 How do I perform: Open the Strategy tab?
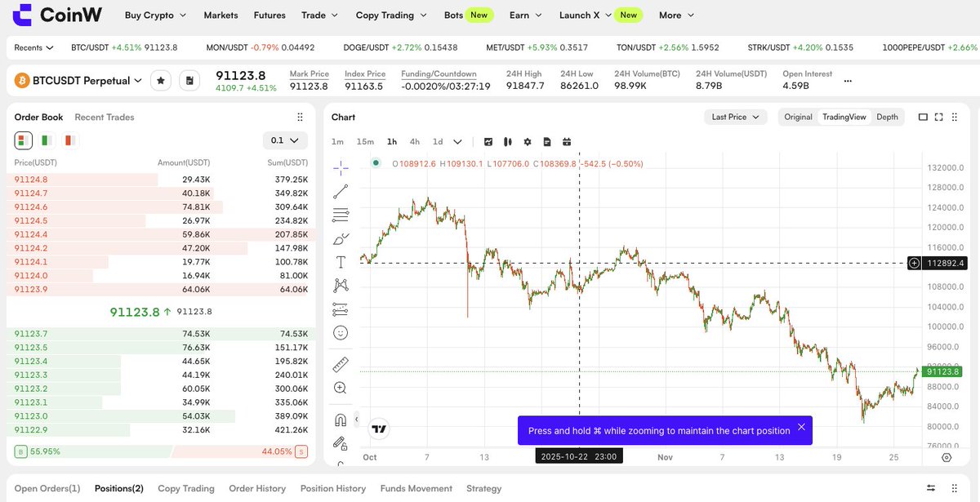(484, 488)
